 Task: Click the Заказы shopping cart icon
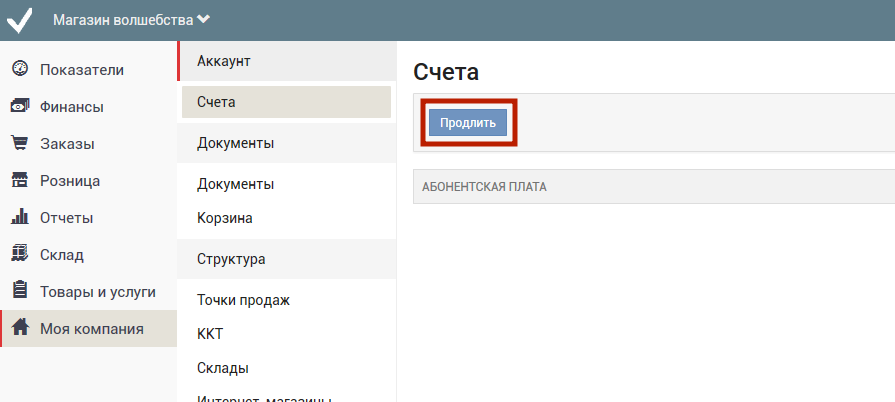point(19,143)
